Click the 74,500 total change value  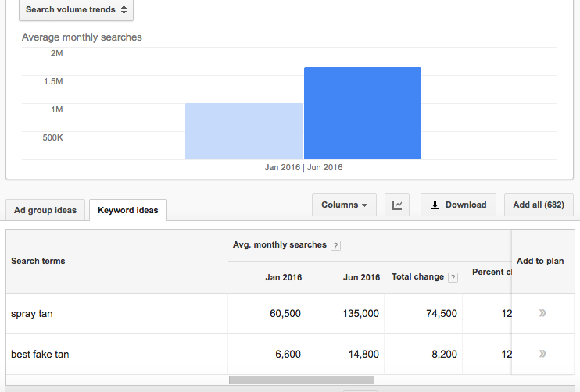(442, 314)
